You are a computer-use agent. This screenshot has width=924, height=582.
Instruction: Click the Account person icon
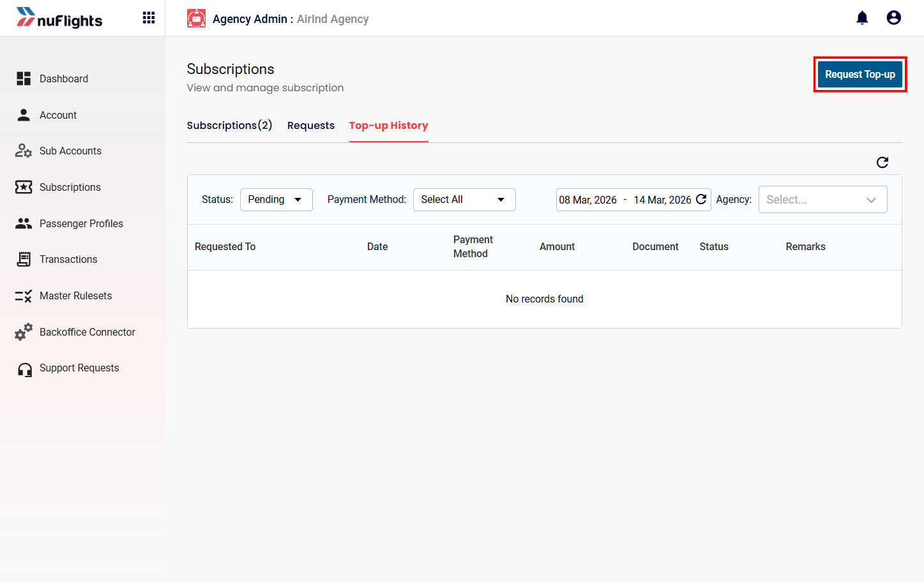click(x=24, y=115)
